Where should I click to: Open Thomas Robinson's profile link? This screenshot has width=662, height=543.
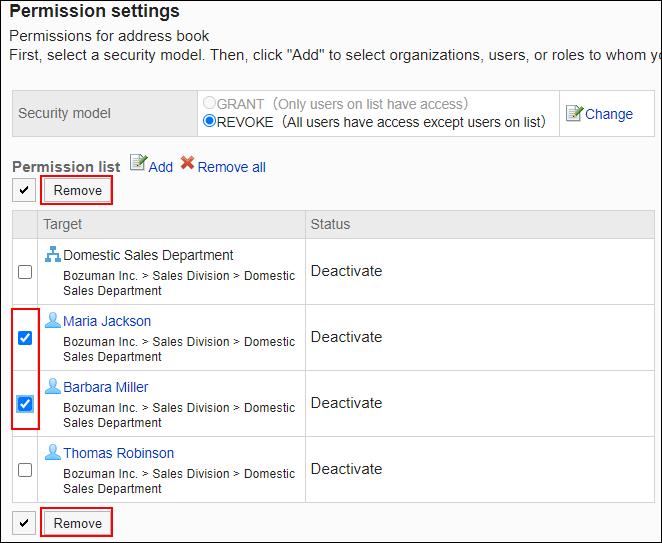118,453
